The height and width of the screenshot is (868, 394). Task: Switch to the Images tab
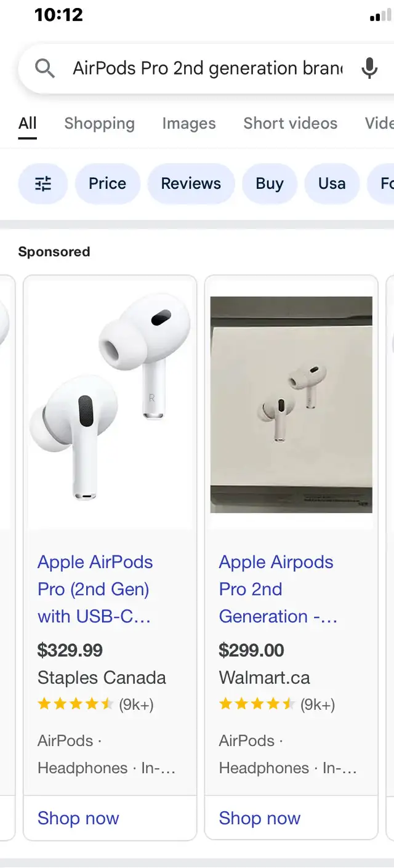tap(189, 123)
